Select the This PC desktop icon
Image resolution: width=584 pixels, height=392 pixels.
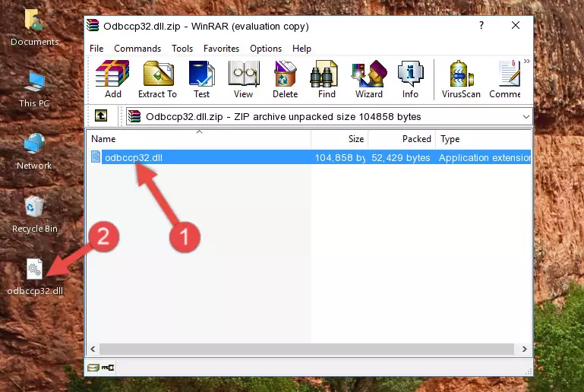tap(34, 90)
